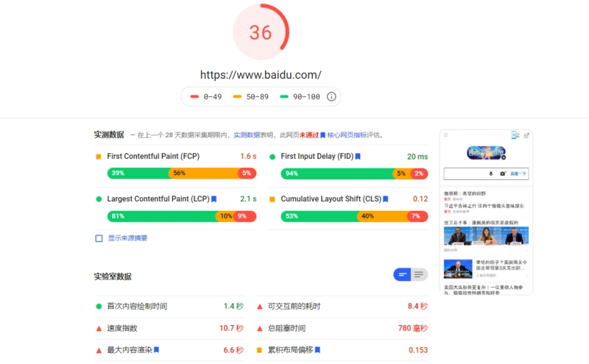Image resolution: width=589 pixels, height=364 pixels.
Task: Click the hamburger menu icon in the Baidu preview
Action: (446, 135)
